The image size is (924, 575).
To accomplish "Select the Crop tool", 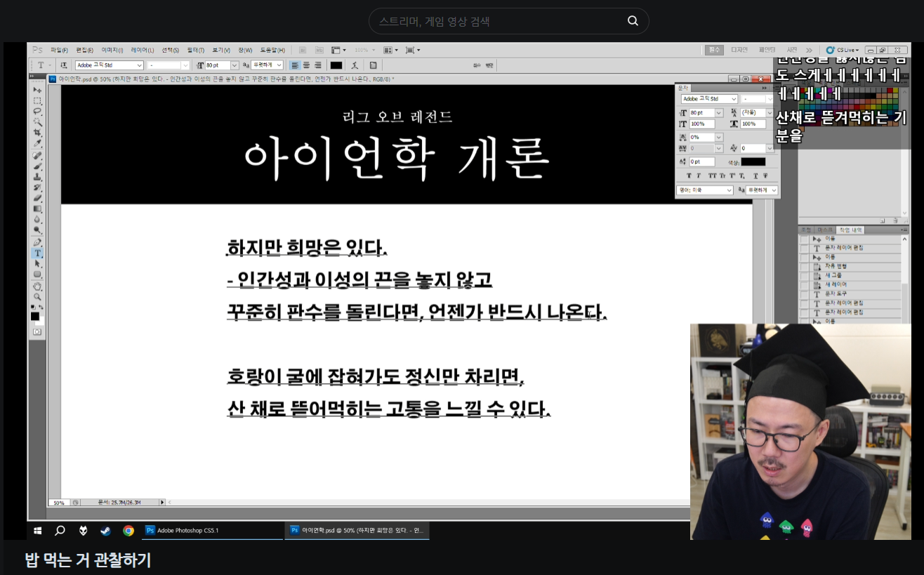I will (x=37, y=132).
